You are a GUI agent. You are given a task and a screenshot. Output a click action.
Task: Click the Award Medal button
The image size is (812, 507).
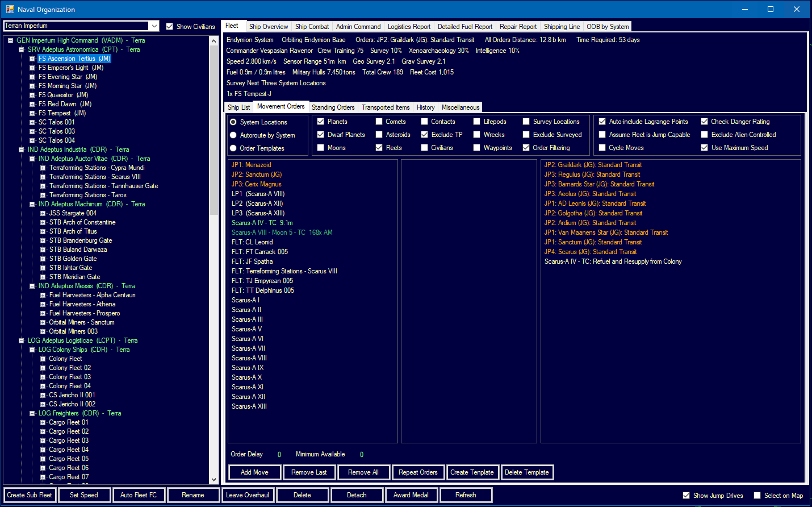click(411, 495)
